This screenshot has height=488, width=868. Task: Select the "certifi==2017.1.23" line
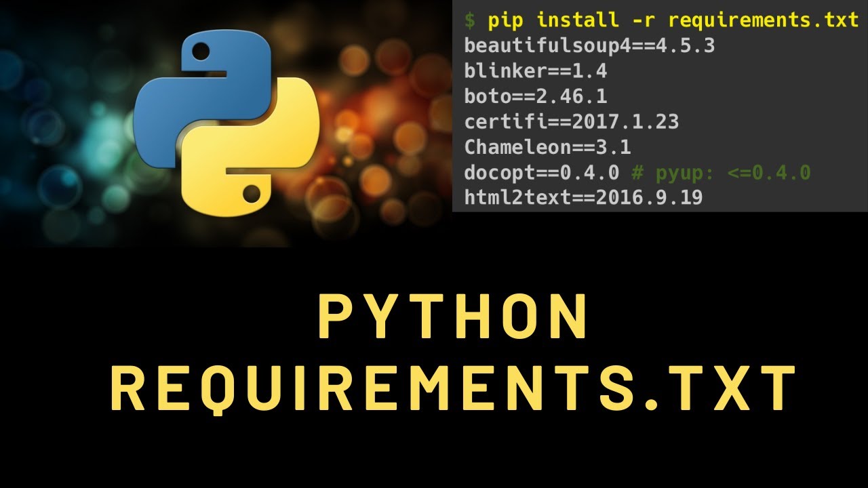pyautogui.click(x=571, y=122)
